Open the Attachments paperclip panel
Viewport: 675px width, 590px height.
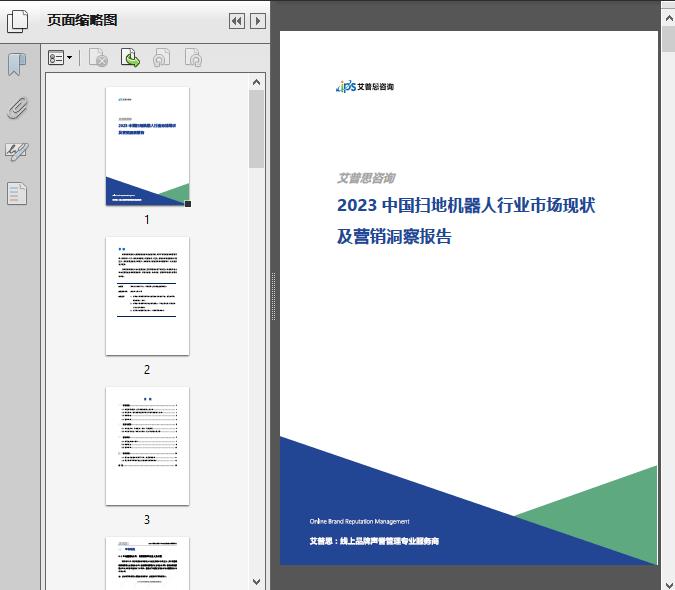[17, 108]
